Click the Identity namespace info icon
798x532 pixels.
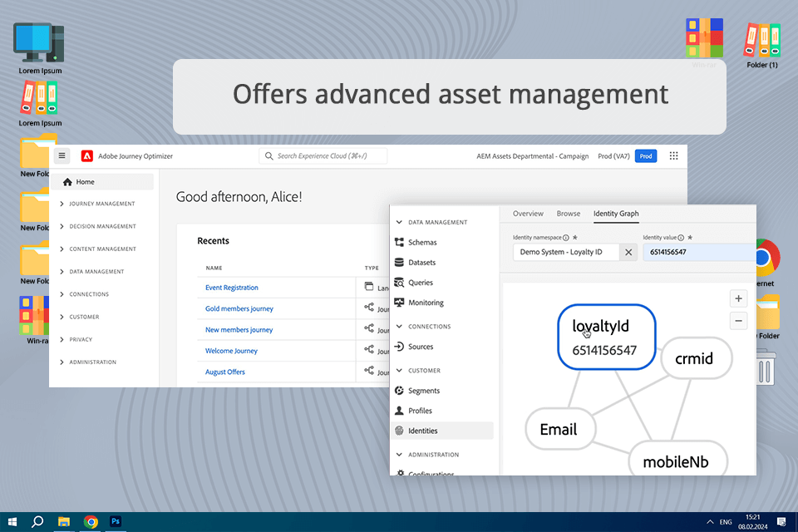pos(566,238)
